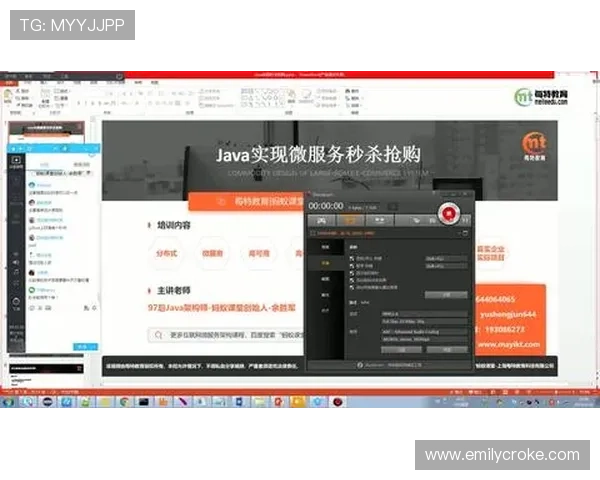The width and height of the screenshot is (600, 480).
Task: Click the speaker icon in chat sidebar
Action: tap(16, 262)
